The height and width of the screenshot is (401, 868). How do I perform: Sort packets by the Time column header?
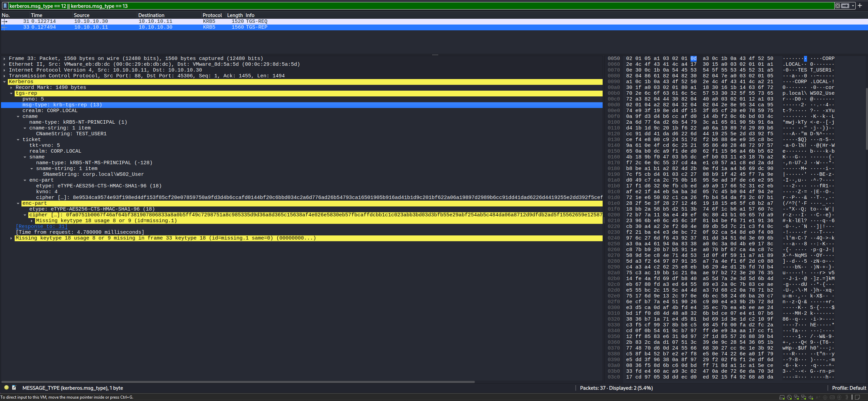point(51,15)
